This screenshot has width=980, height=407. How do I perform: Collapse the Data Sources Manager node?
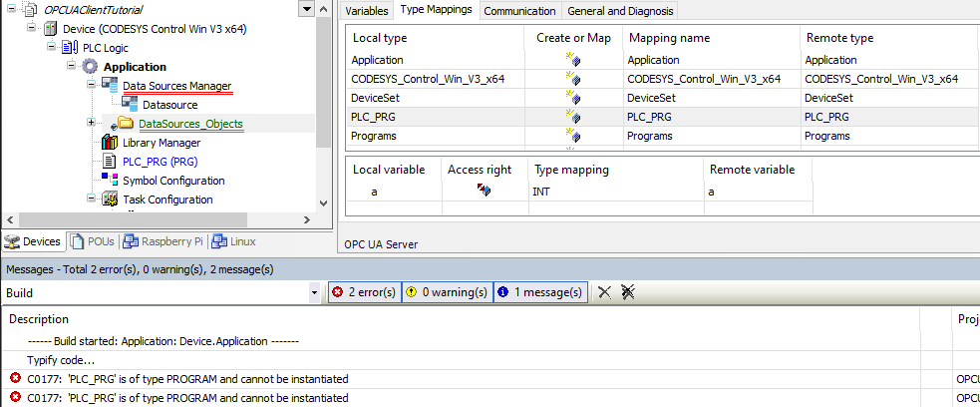click(92, 85)
